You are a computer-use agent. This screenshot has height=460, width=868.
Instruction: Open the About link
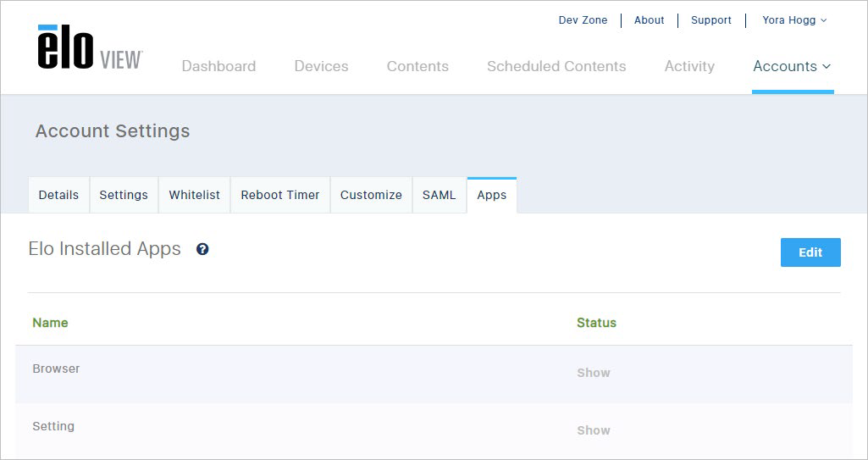point(650,20)
